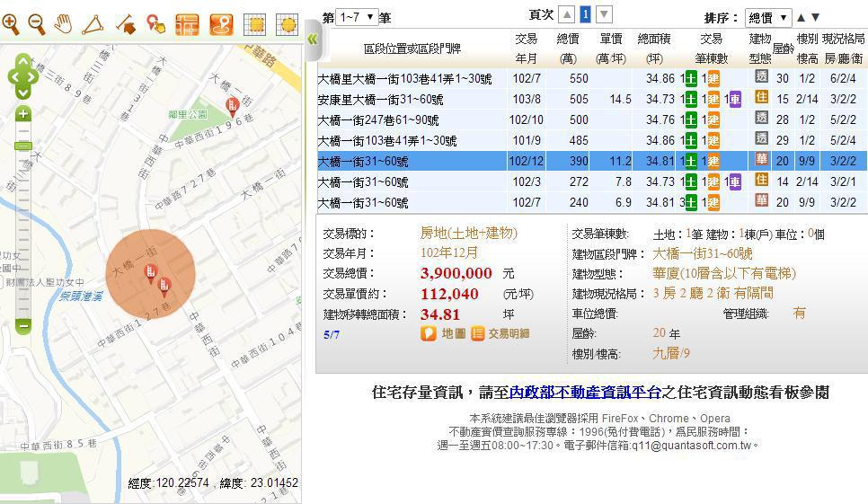
Task: Click the map zoom slider handle
Action: click(23, 146)
